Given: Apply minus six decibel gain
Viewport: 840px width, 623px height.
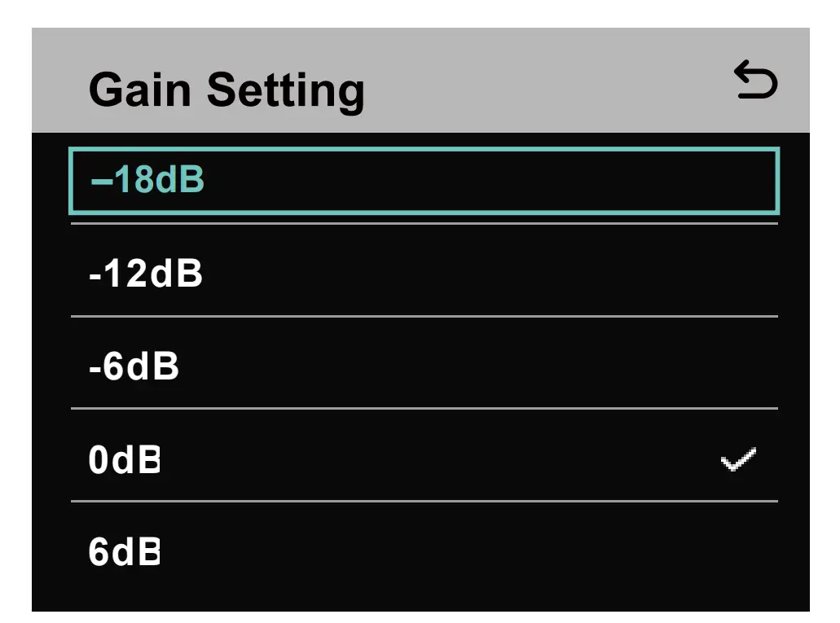Looking at the screenshot, I should click(424, 367).
